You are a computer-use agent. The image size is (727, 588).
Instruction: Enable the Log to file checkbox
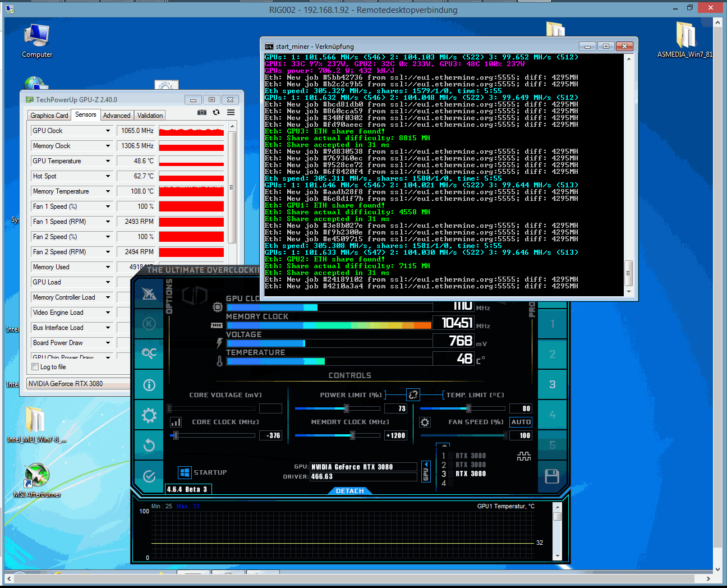[x=35, y=367]
